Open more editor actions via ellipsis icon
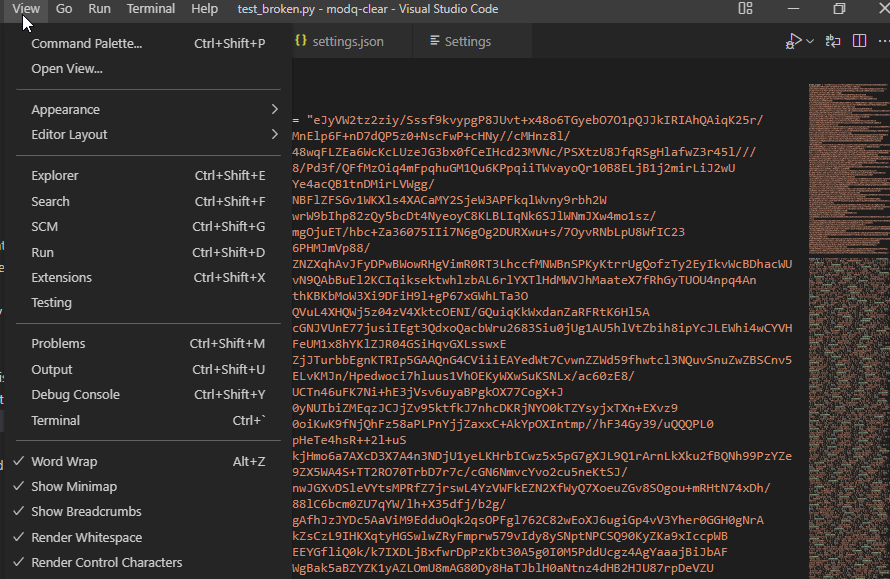This screenshot has width=890, height=579. point(884,41)
